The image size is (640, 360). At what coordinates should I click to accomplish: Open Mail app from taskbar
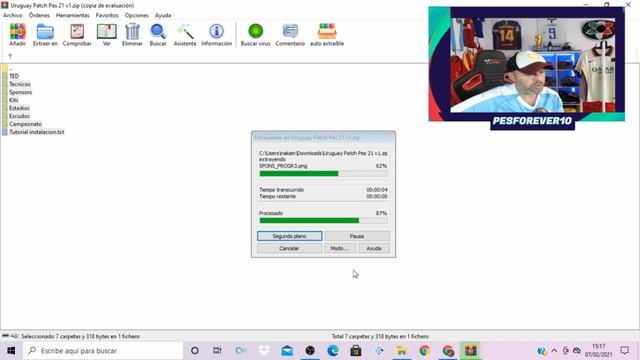tap(287, 351)
